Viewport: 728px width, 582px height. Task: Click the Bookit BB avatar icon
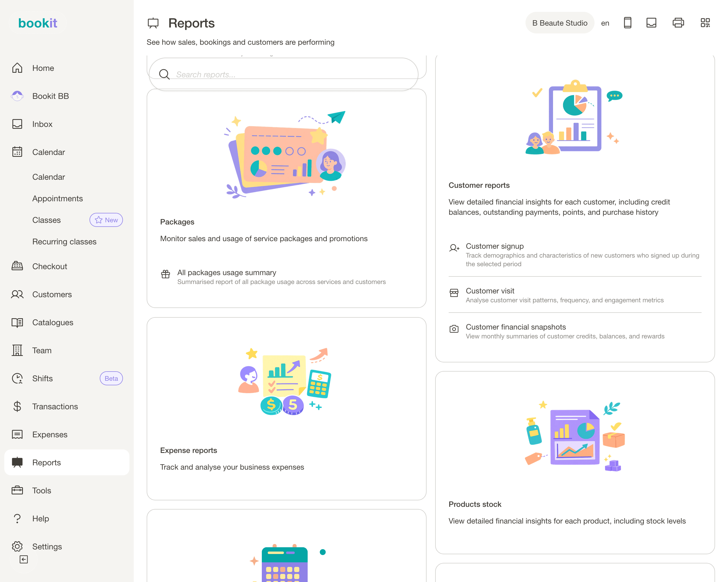(x=17, y=96)
